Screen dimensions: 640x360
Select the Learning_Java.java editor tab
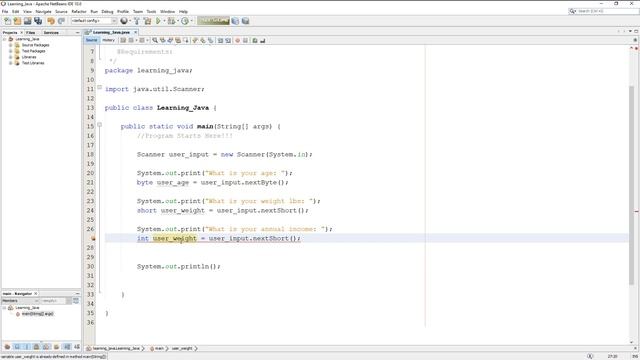111,32
